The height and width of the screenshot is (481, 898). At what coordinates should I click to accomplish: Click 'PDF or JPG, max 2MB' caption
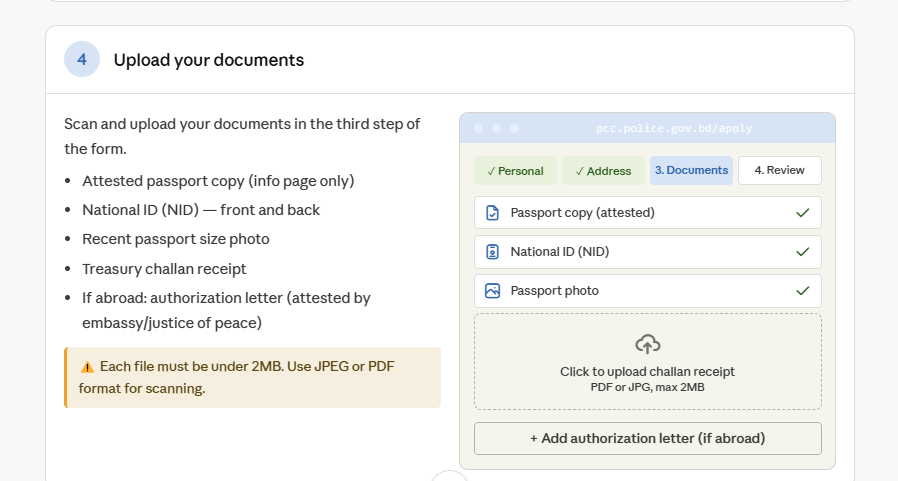coord(648,388)
